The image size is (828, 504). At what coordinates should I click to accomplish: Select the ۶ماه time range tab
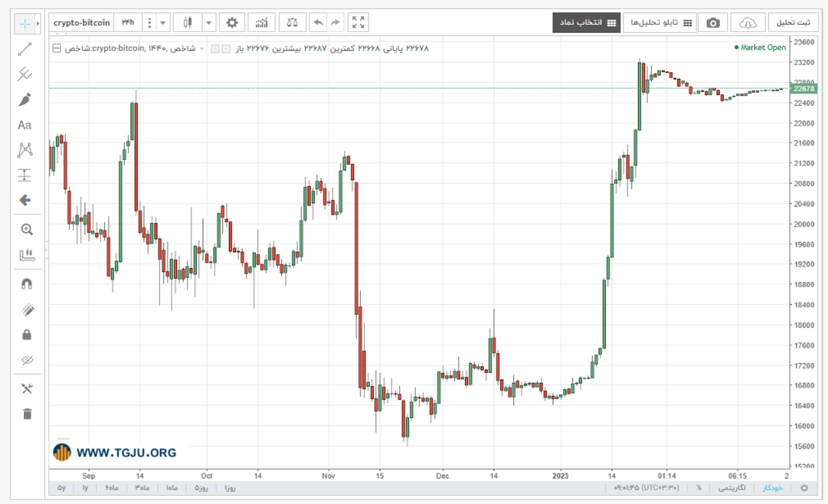tap(112, 488)
